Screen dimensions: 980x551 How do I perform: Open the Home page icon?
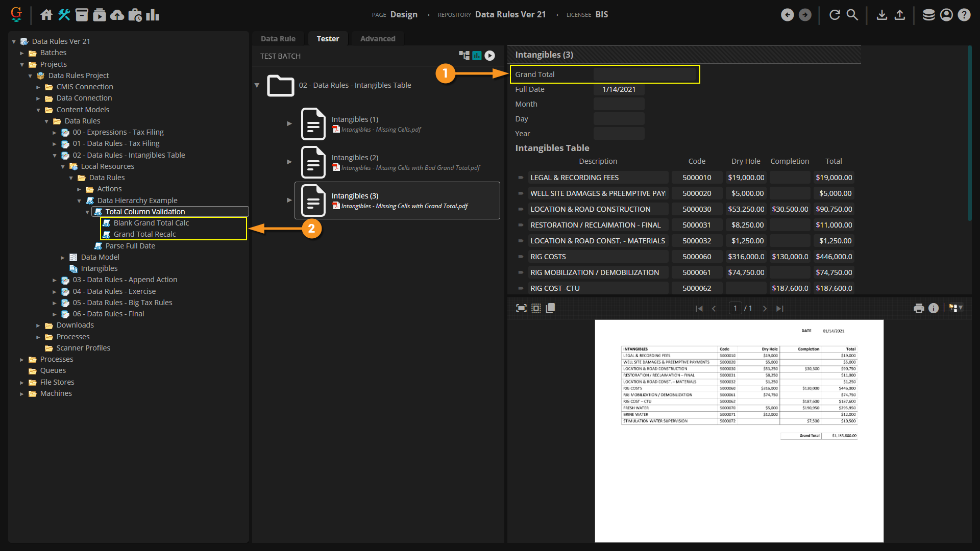point(46,15)
